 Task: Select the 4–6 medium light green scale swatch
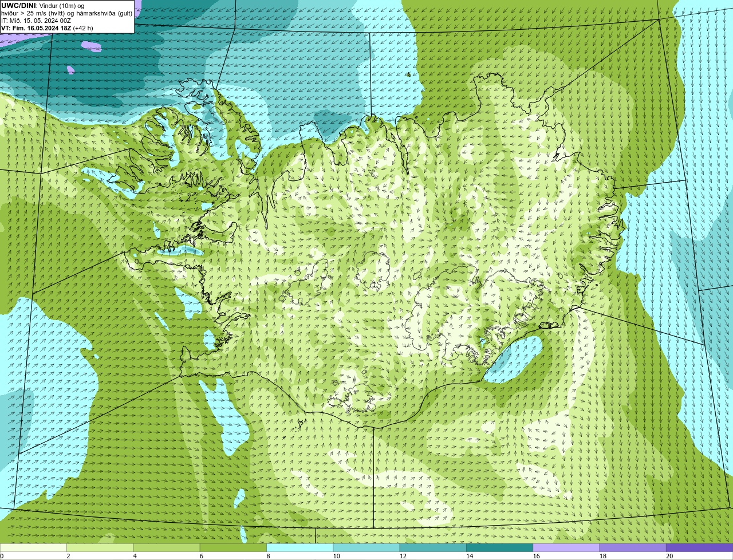pyautogui.click(x=167, y=547)
